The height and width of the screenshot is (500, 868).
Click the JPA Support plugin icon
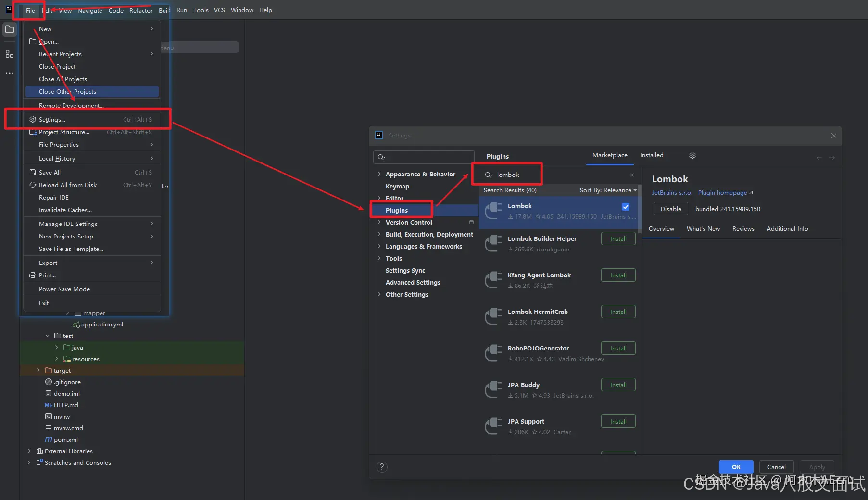pos(493,426)
